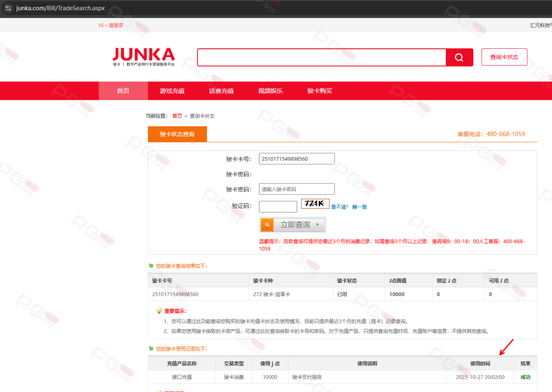Click the site info icon in address bar

pos(8,8)
